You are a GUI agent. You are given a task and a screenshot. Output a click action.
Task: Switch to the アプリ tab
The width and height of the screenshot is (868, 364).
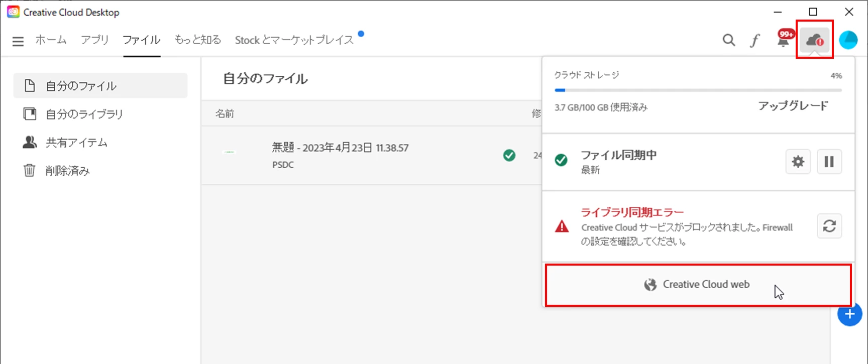tap(95, 40)
